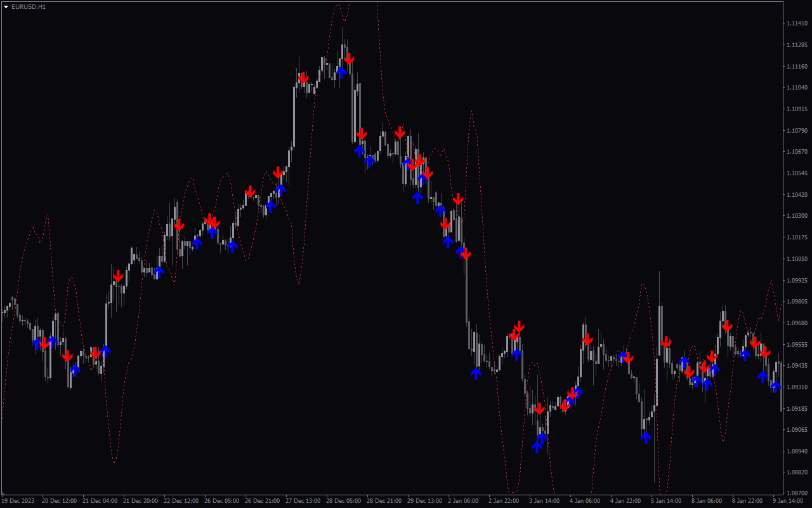Select the 20 Dec 12:00 time label
Screen dimensions: 812x508
pyautogui.click(x=59, y=501)
